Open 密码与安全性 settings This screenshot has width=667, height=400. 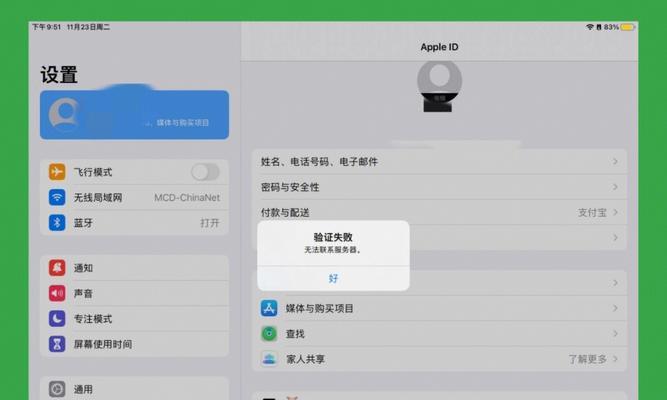click(x=439, y=187)
